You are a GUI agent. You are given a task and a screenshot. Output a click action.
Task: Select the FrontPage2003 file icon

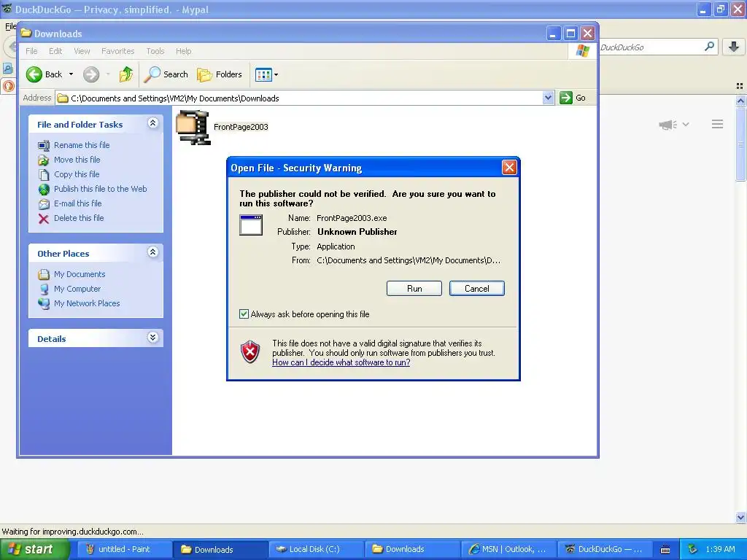coord(193,127)
